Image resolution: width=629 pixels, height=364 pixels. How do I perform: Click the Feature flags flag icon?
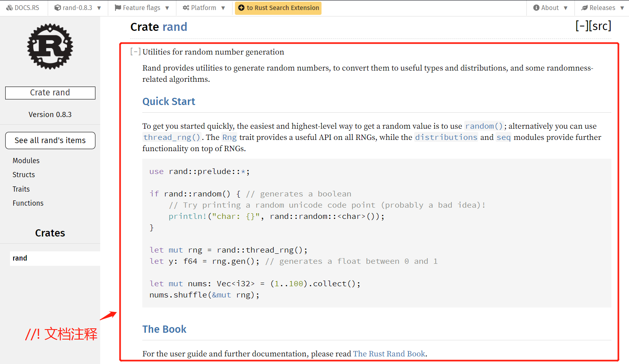(x=118, y=8)
